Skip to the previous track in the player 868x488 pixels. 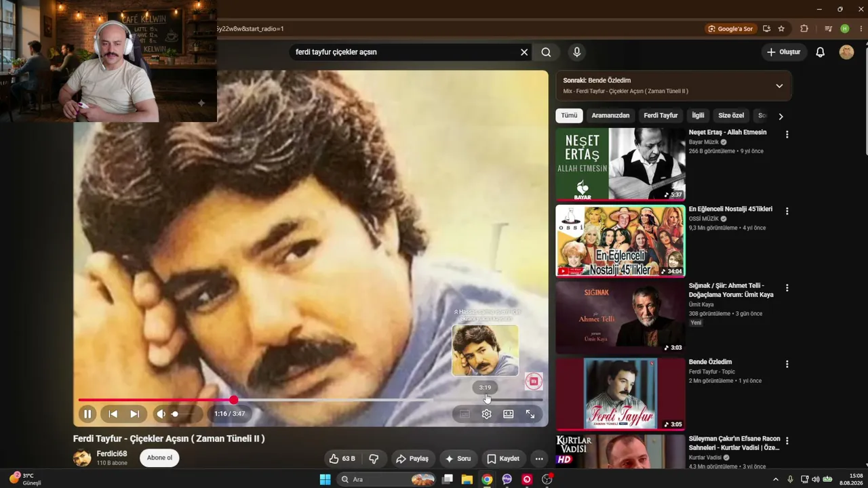coord(113,414)
